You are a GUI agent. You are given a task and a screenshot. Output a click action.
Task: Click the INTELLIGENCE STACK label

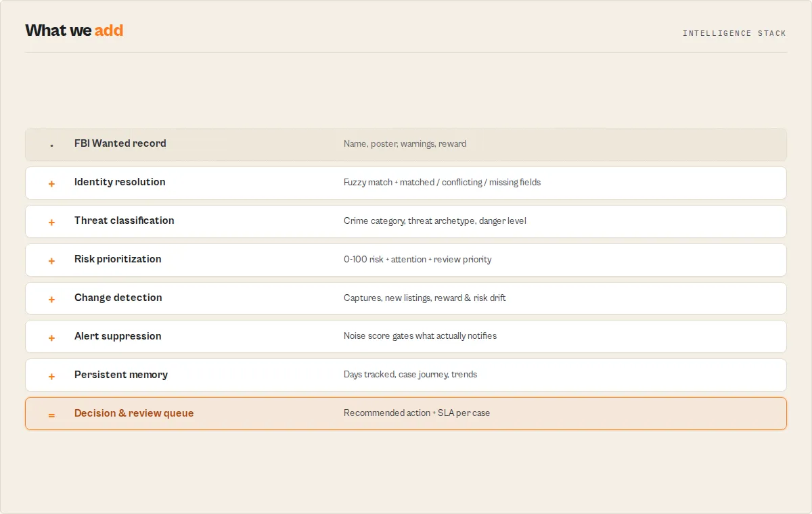tap(734, 33)
